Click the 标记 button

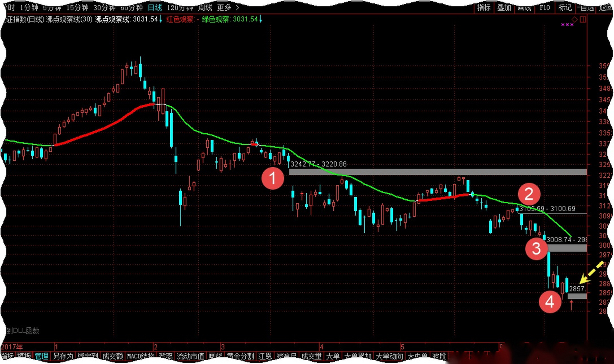click(565, 8)
